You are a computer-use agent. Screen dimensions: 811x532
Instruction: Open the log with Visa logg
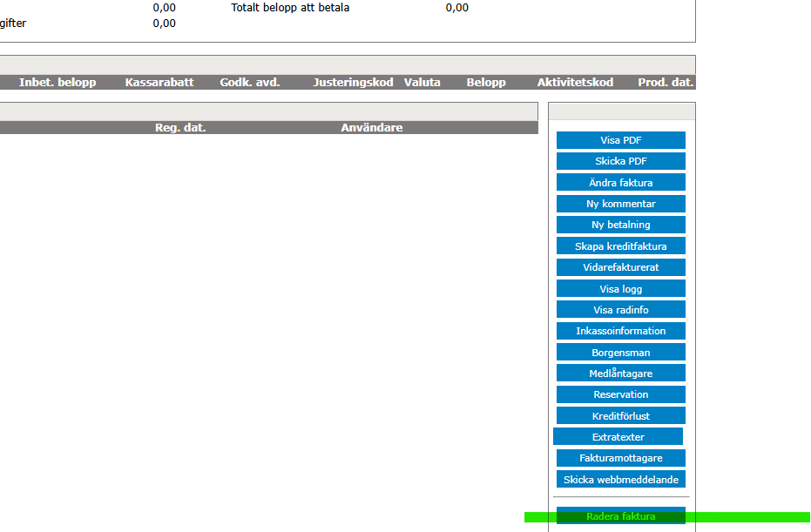[x=620, y=289]
